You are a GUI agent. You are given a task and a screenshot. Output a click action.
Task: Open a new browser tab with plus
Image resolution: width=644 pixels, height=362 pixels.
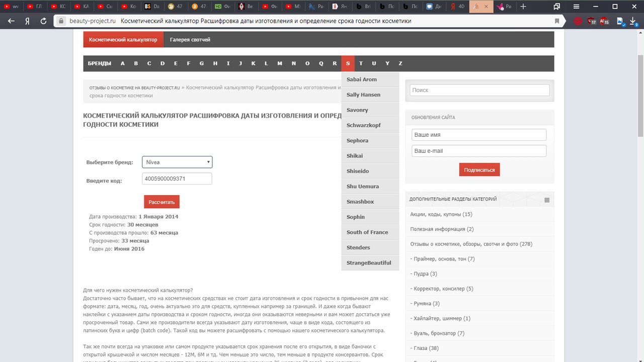pyautogui.click(x=523, y=7)
